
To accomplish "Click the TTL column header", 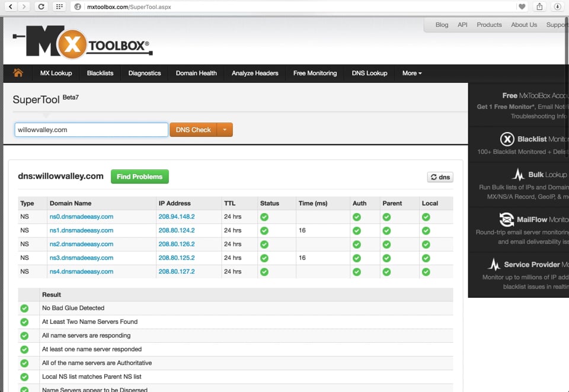I will 230,204.
